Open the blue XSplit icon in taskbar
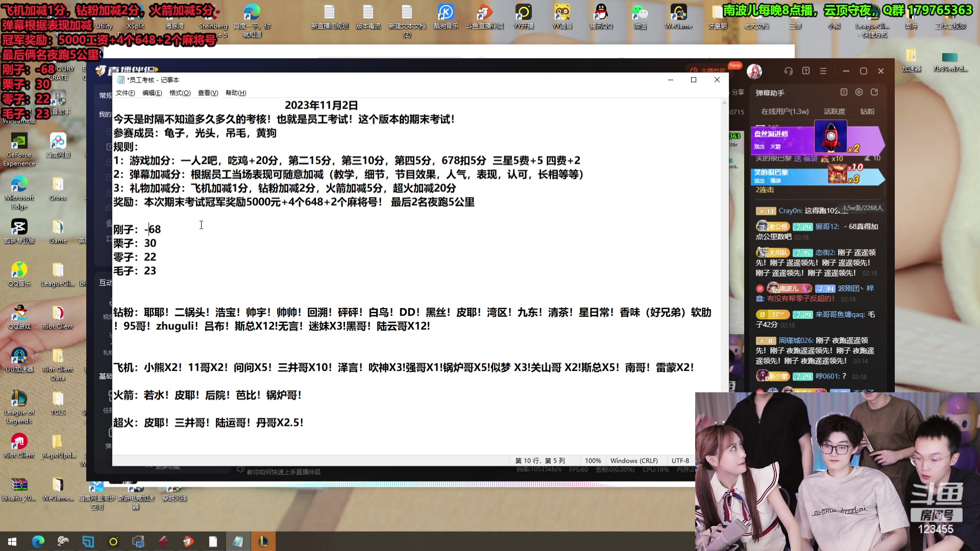This screenshot has height=551, width=980. tap(88, 541)
